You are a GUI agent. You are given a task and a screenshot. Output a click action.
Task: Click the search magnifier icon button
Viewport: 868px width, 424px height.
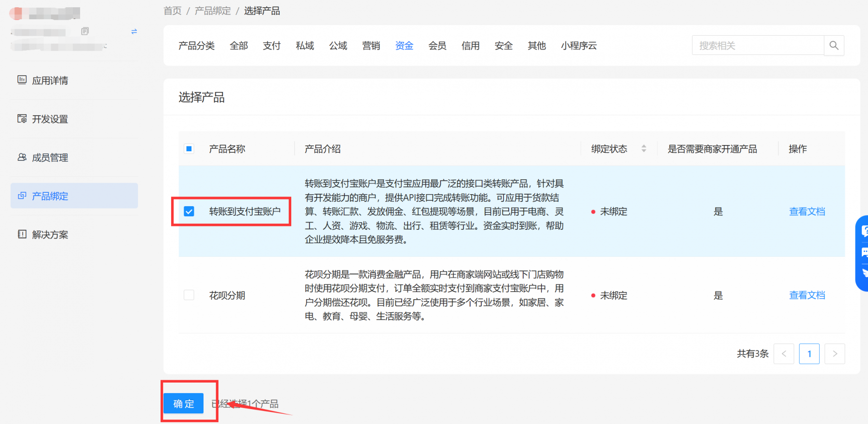(x=834, y=45)
